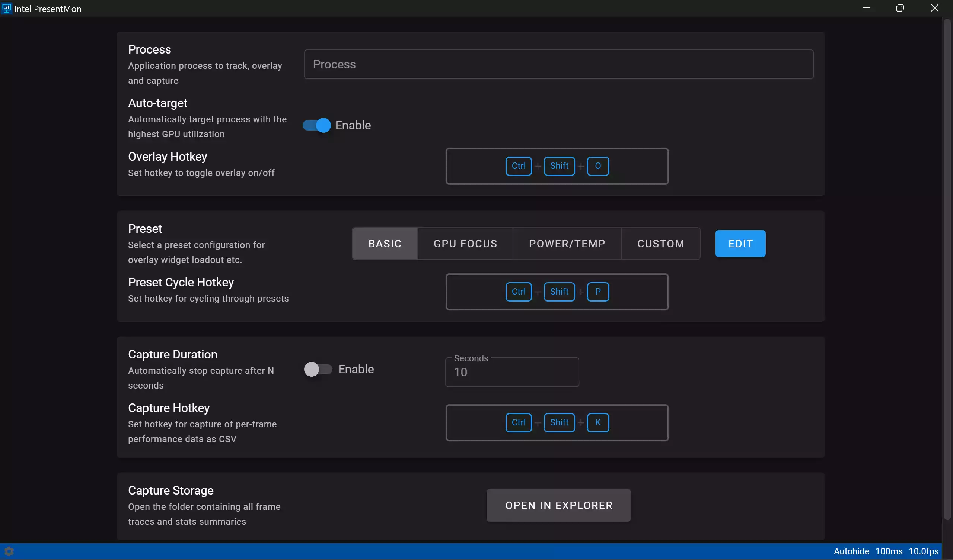The height and width of the screenshot is (560, 953).
Task: Open the Process selection field
Action: pyautogui.click(x=558, y=64)
